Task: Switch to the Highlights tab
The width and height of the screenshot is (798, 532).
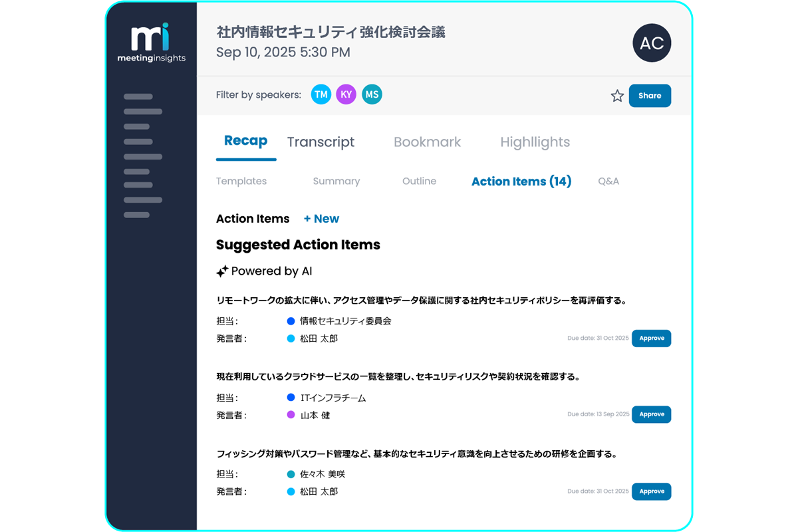Action: click(535, 142)
